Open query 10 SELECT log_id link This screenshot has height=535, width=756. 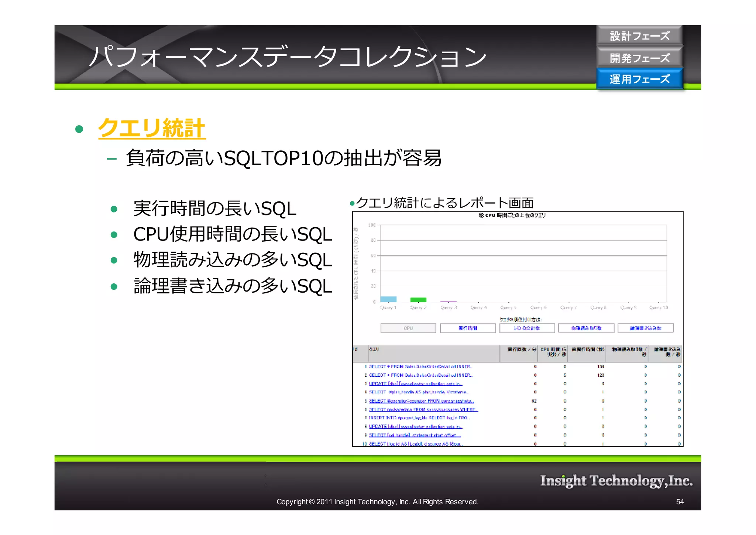pyautogui.click(x=416, y=444)
